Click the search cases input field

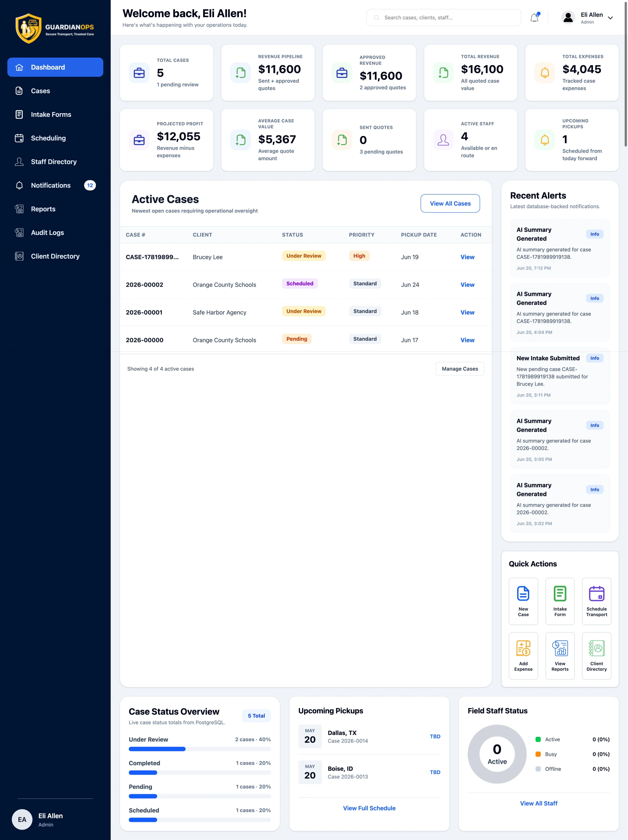[x=443, y=17]
